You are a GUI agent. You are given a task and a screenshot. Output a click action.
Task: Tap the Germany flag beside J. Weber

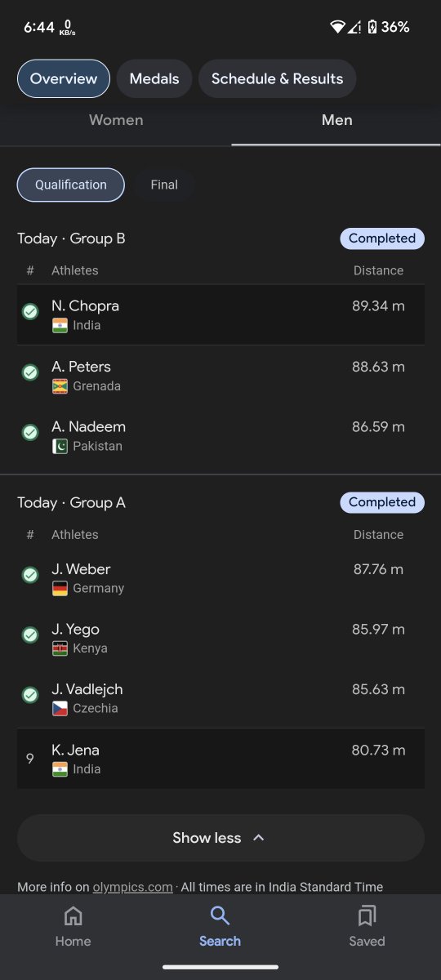(60, 588)
